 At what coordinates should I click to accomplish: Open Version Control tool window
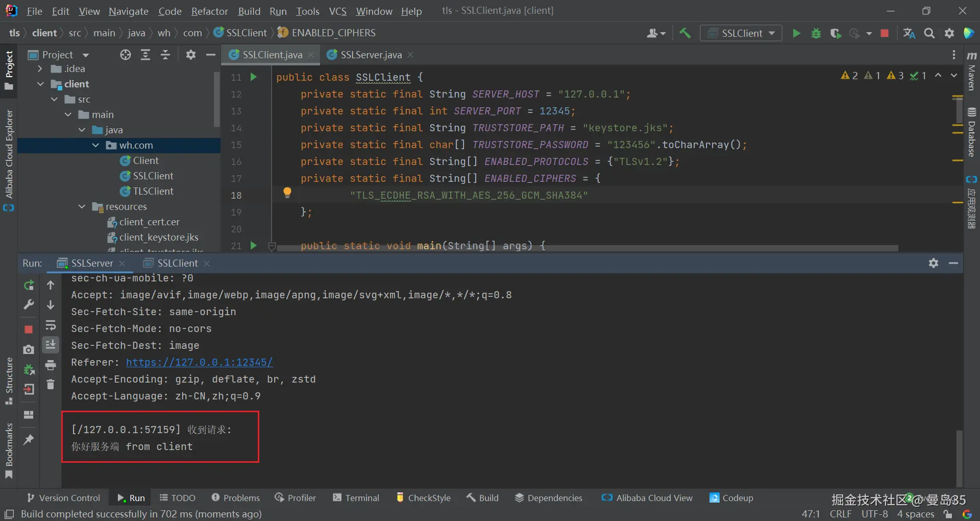click(64, 498)
